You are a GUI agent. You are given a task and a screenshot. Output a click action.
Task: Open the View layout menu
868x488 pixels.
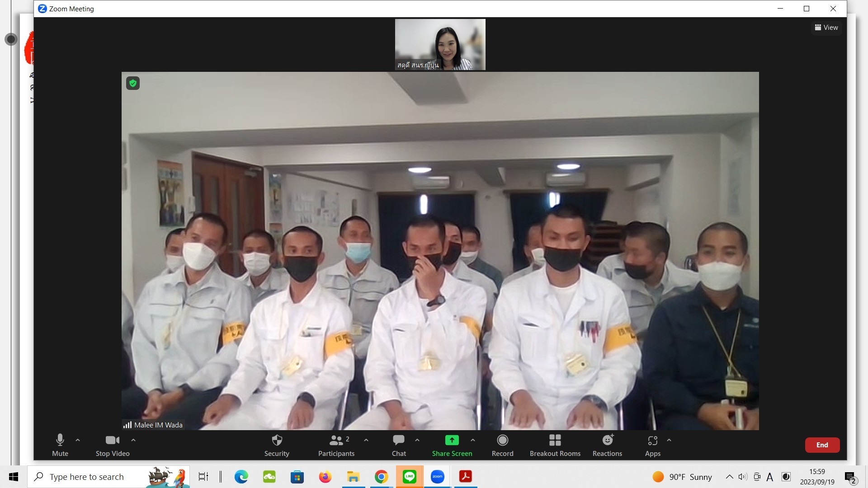pyautogui.click(x=826, y=28)
